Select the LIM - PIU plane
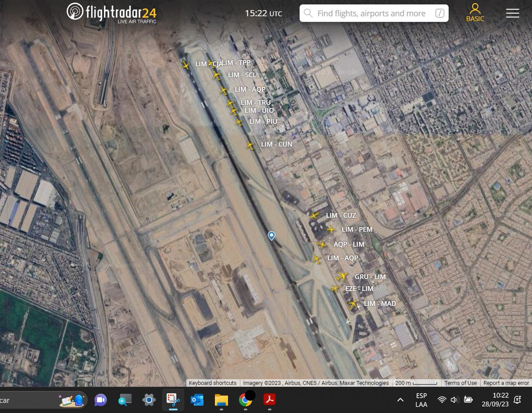Image resolution: width=532 pixels, height=413 pixels. 239,121
